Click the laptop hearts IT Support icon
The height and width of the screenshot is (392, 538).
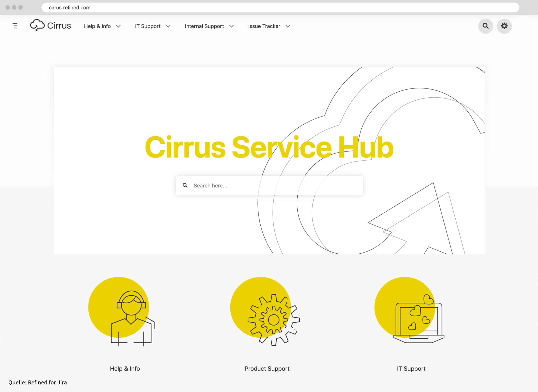(x=409, y=310)
